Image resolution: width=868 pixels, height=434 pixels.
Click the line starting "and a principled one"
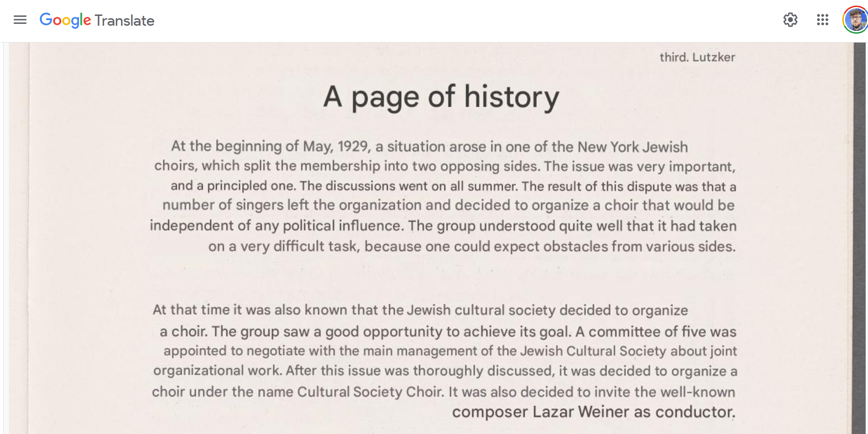(x=453, y=186)
